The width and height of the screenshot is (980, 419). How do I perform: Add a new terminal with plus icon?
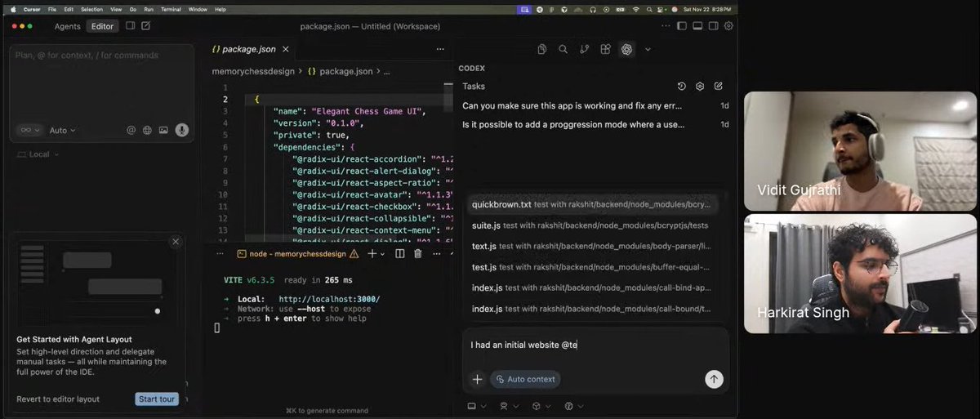[371, 254]
